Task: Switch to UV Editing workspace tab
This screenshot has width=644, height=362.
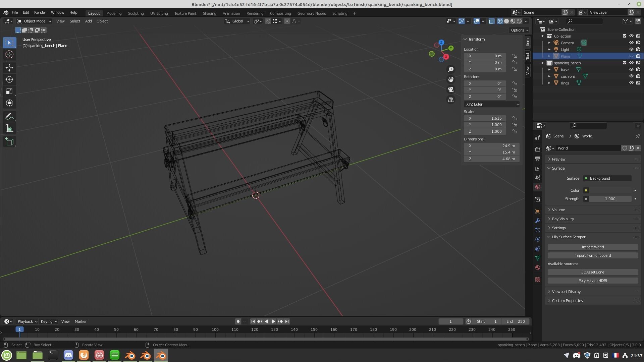Action: click(159, 13)
